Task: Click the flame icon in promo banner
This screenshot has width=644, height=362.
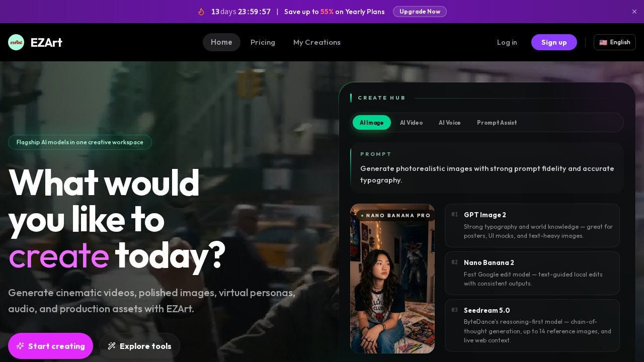Action: [201, 12]
